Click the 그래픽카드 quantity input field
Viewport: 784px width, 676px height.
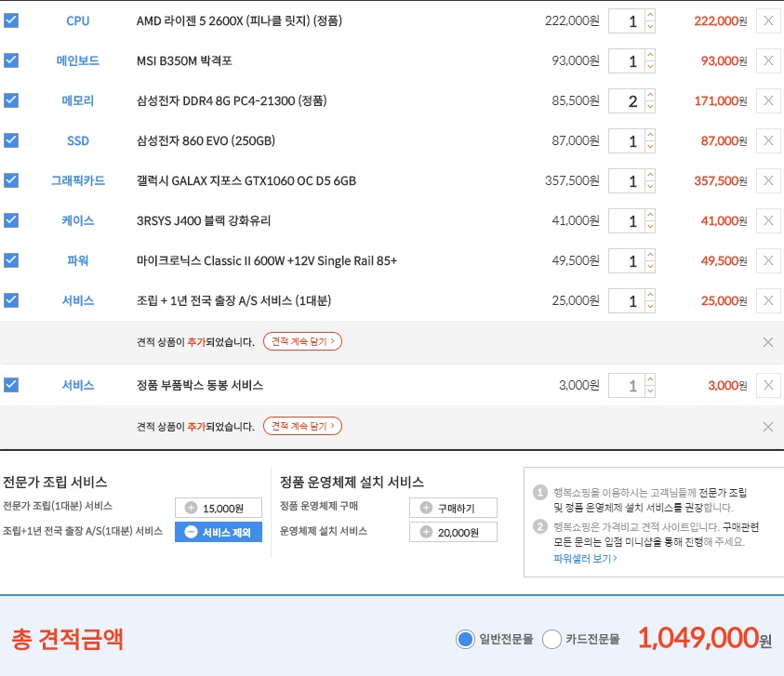pos(627,181)
